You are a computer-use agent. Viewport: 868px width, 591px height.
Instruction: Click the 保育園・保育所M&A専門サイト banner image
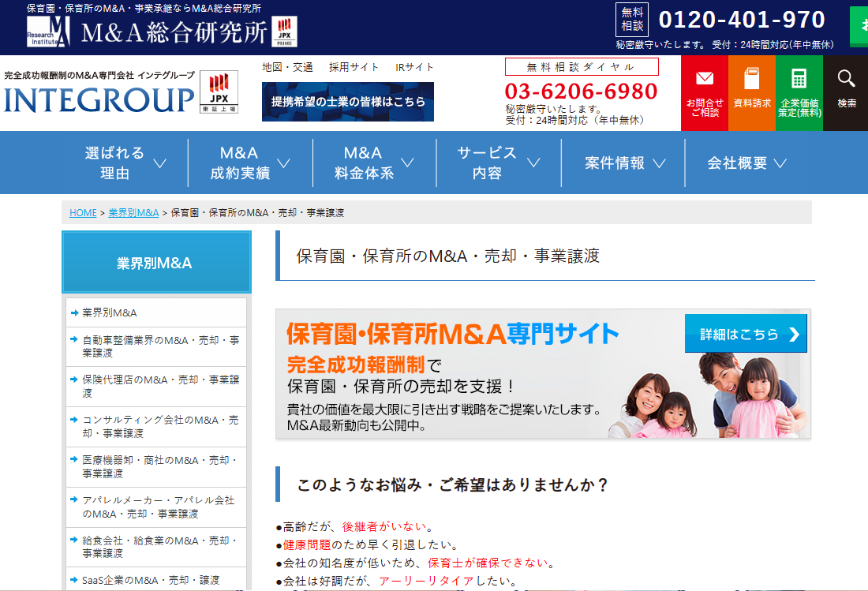pyautogui.click(x=543, y=374)
